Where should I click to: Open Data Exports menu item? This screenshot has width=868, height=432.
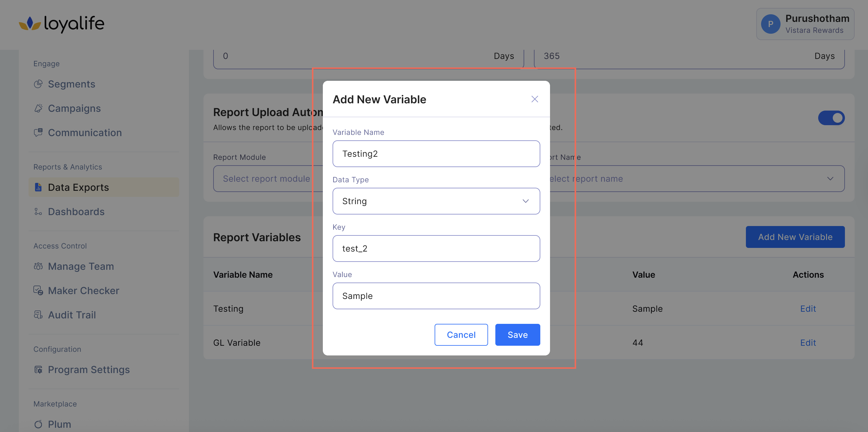(78, 187)
